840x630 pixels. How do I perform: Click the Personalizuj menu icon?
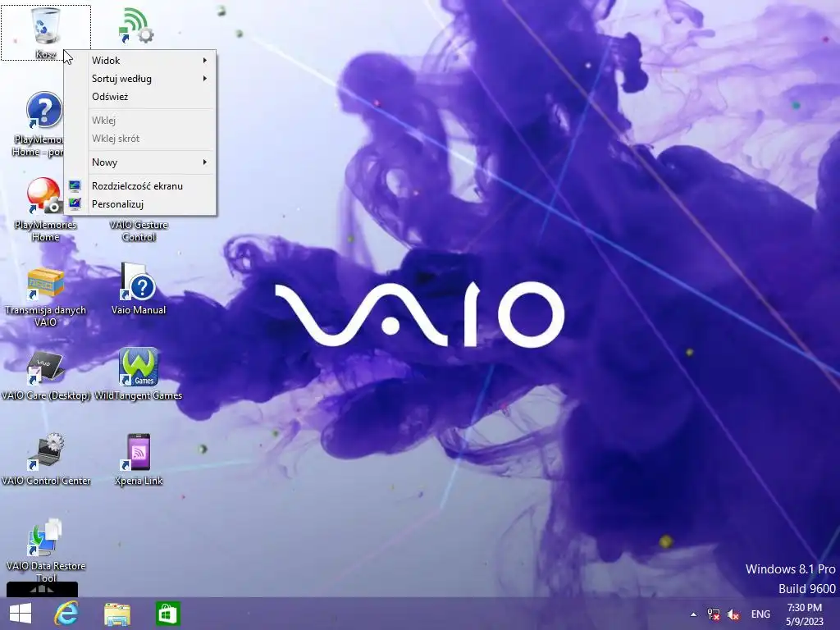(75, 204)
